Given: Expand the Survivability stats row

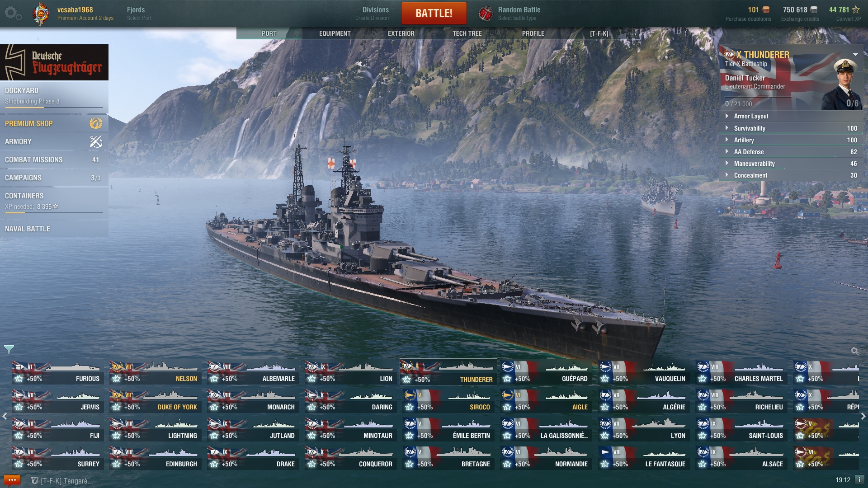Looking at the screenshot, I should (791, 128).
